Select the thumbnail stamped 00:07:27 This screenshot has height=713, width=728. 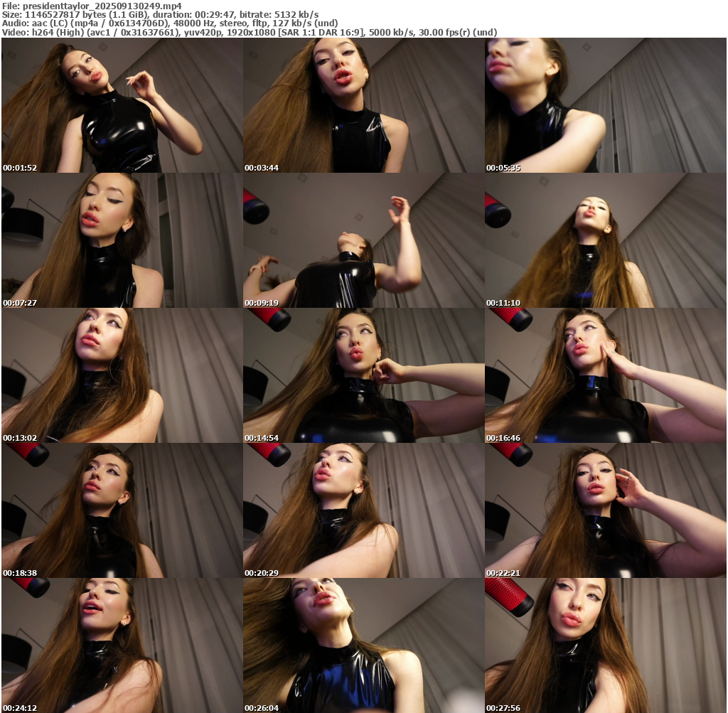[122, 240]
